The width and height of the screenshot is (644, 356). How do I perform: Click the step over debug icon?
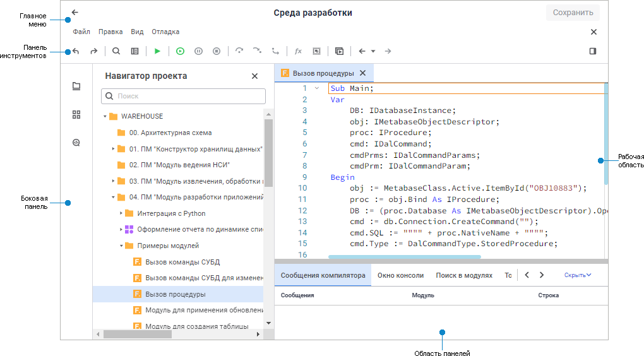click(239, 51)
